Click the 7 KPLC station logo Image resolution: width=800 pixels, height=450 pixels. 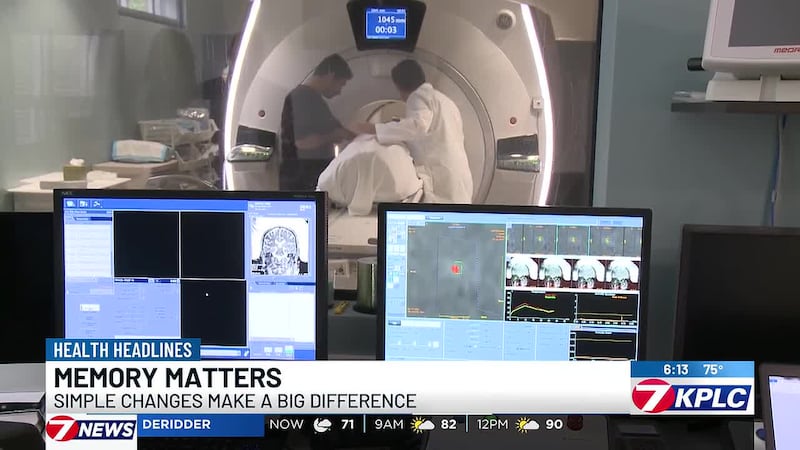[692, 396]
